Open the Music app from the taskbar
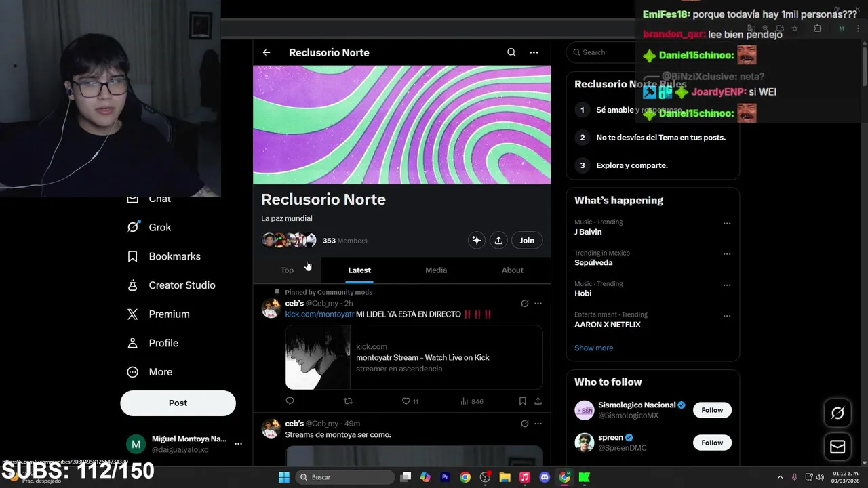Screen dimensions: 868x488 point(524,477)
